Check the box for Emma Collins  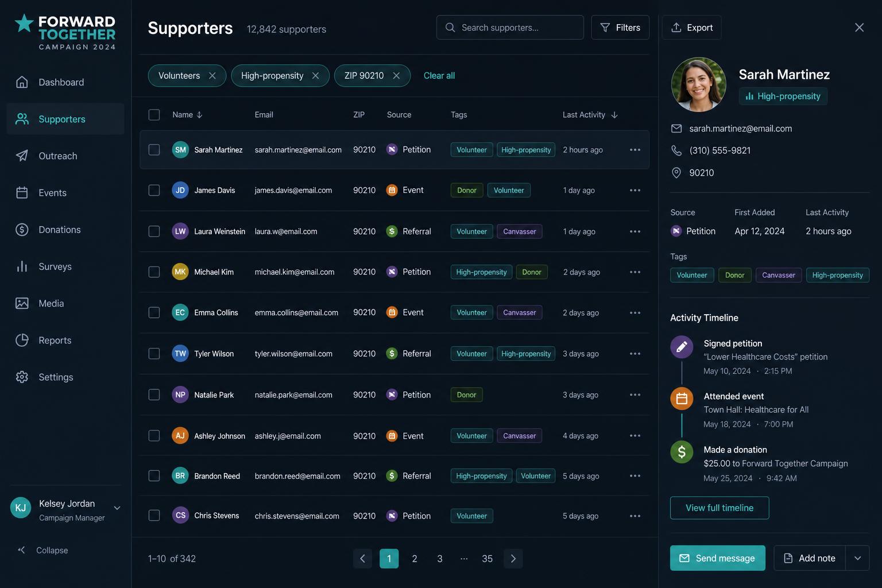154,312
